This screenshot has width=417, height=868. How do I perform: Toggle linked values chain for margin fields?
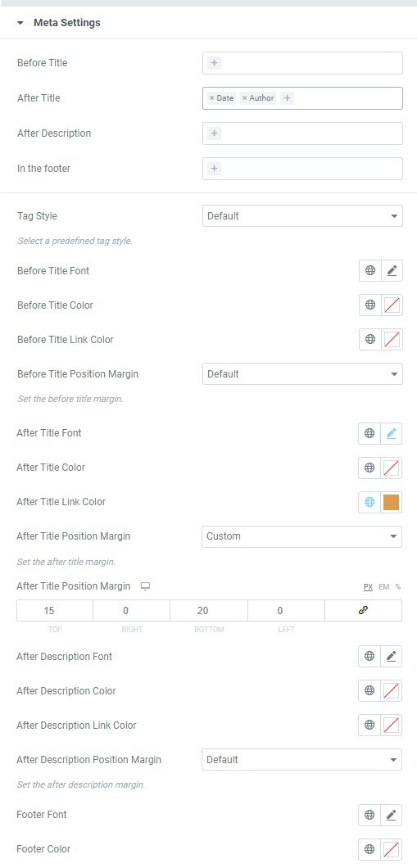pyautogui.click(x=363, y=611)
